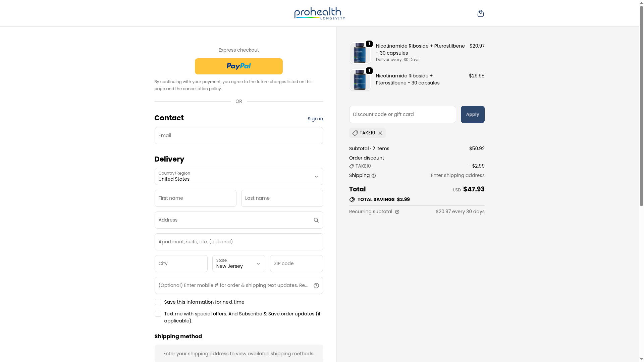Focus the Email input field
Image resolution: width=644 pixels, height=362 pixels.
click(x=238, y=136)
